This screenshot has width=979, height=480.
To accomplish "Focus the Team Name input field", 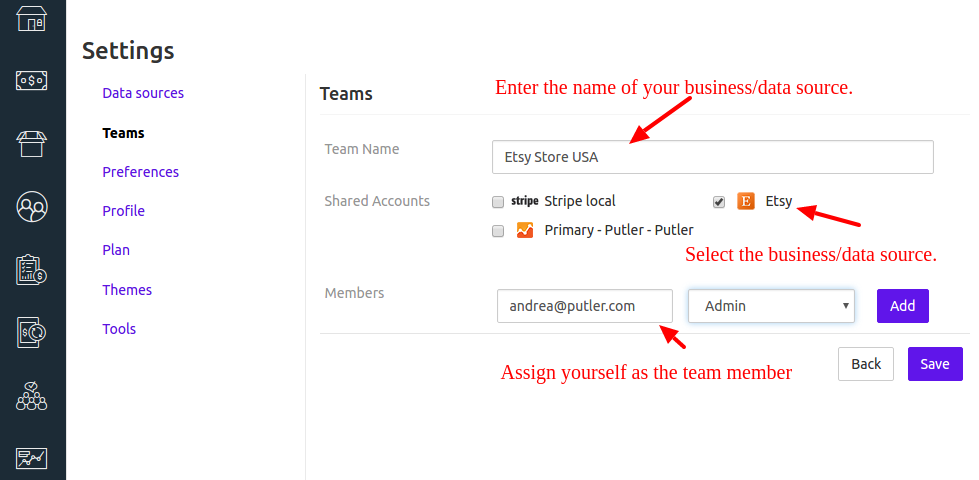I will pos(712,157).
